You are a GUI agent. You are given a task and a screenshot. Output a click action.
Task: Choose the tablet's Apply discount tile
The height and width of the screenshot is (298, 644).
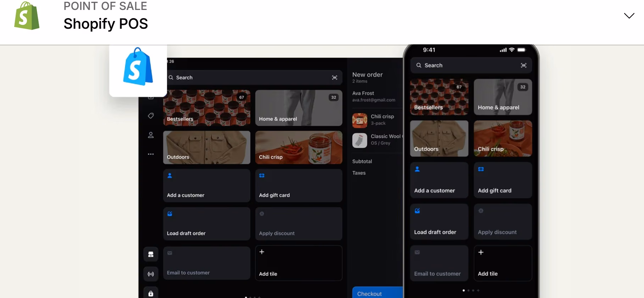(299, 224)
